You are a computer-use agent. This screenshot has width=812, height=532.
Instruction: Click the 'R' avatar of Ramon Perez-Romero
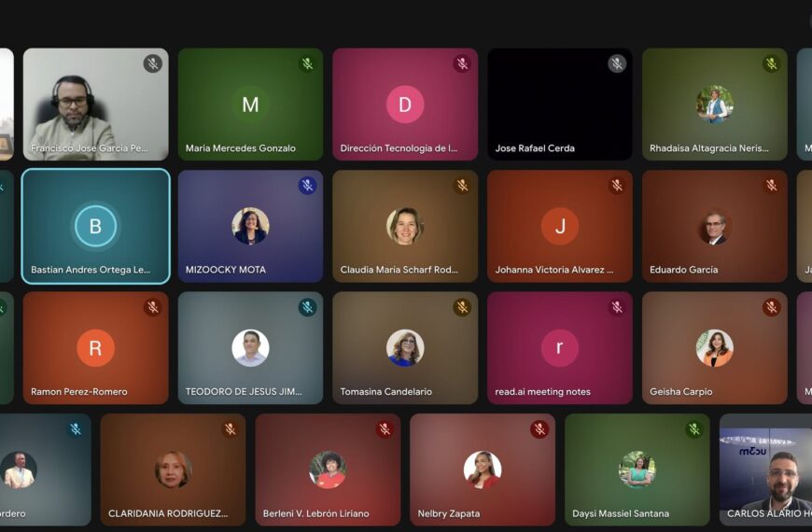(96, 348)
